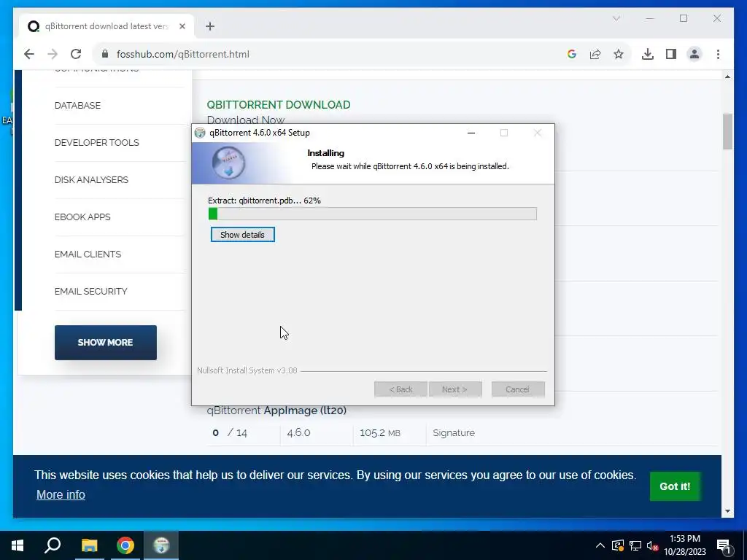The image size is (747, 560).
Task: Go back in Chrome browser history
Action: tap(29, 54)
